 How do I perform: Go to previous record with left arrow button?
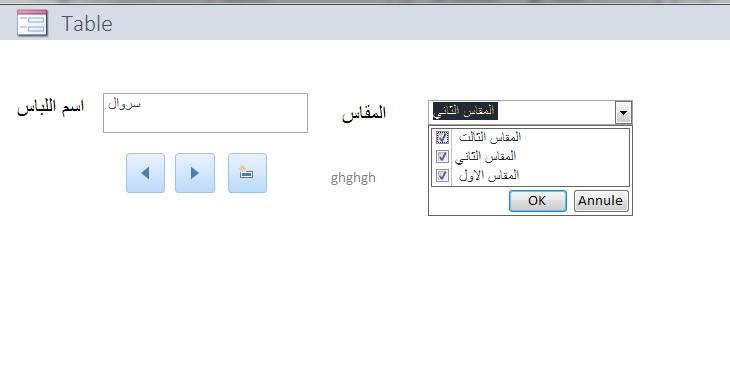[145, 173]
